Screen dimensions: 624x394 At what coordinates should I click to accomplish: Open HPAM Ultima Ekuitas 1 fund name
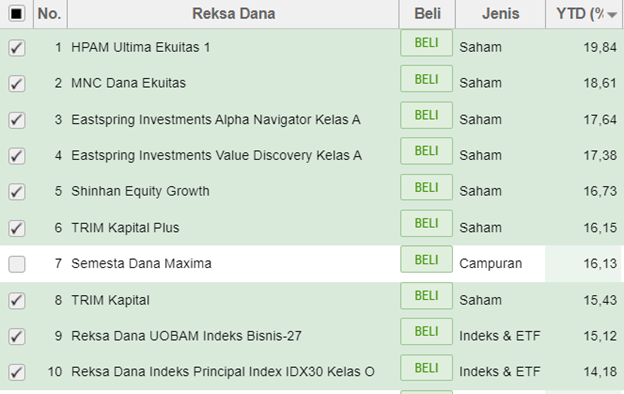click(x=140, y=47)
